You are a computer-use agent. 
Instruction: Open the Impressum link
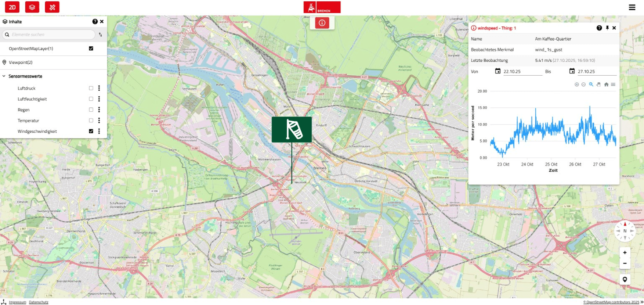(x=17, y=302)
